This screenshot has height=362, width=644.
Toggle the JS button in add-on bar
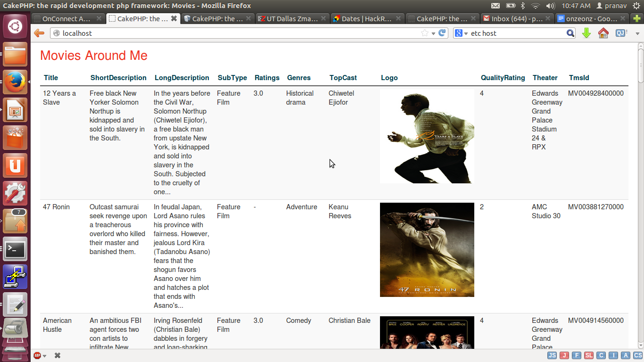coord(552,355)
